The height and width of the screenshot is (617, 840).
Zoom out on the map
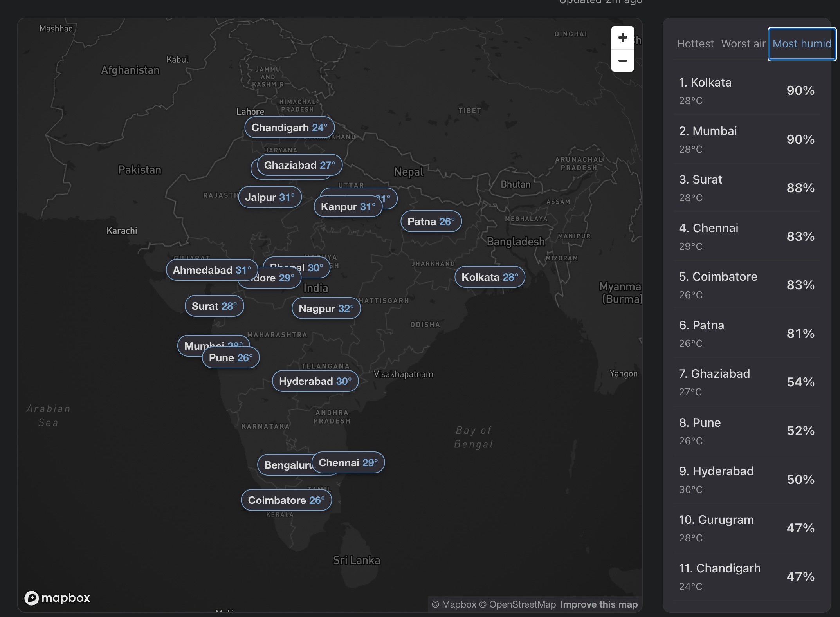pyautogui.click(x=622, y=61)
